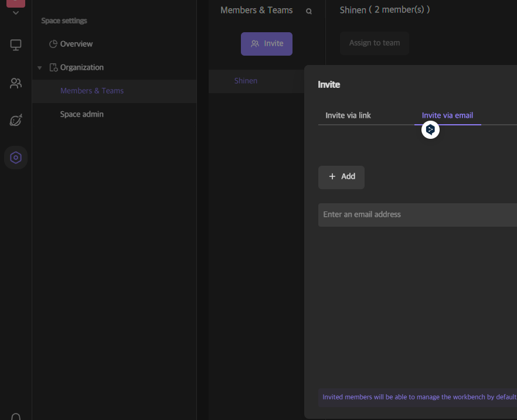Click the Organization document icon
This screenshot has width=517, height=420.
(53, 67)
